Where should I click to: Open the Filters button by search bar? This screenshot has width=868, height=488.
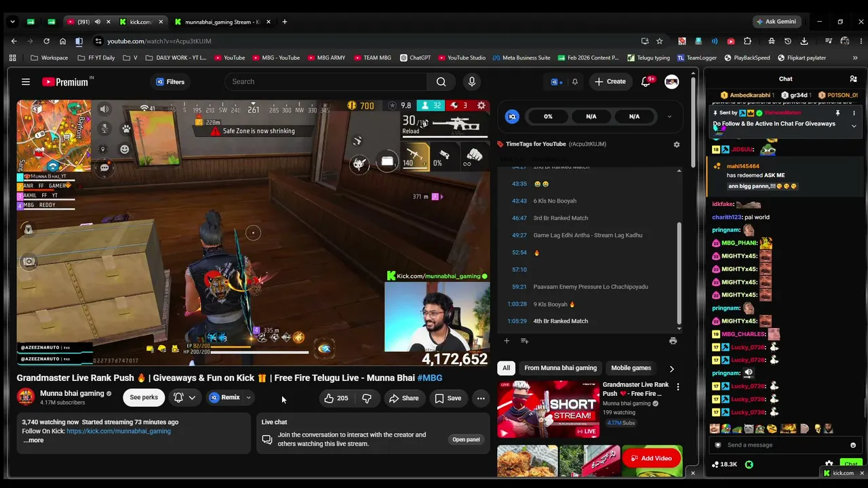tap(170, 82)
